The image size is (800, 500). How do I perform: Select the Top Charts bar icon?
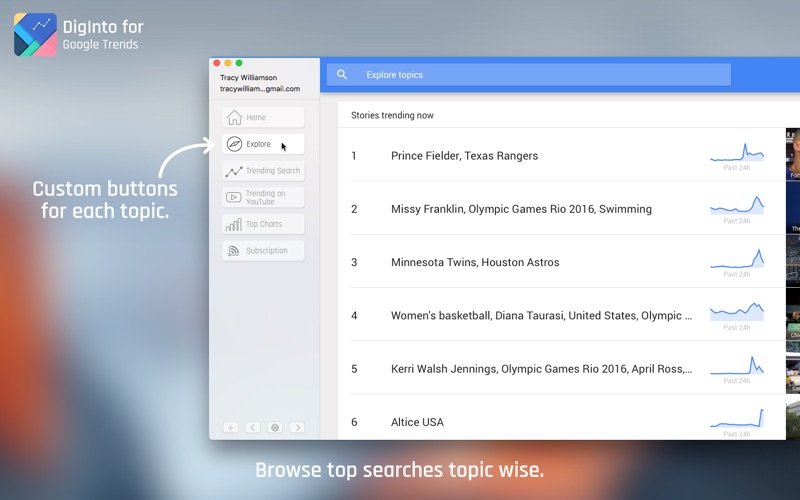coord(234,224)
